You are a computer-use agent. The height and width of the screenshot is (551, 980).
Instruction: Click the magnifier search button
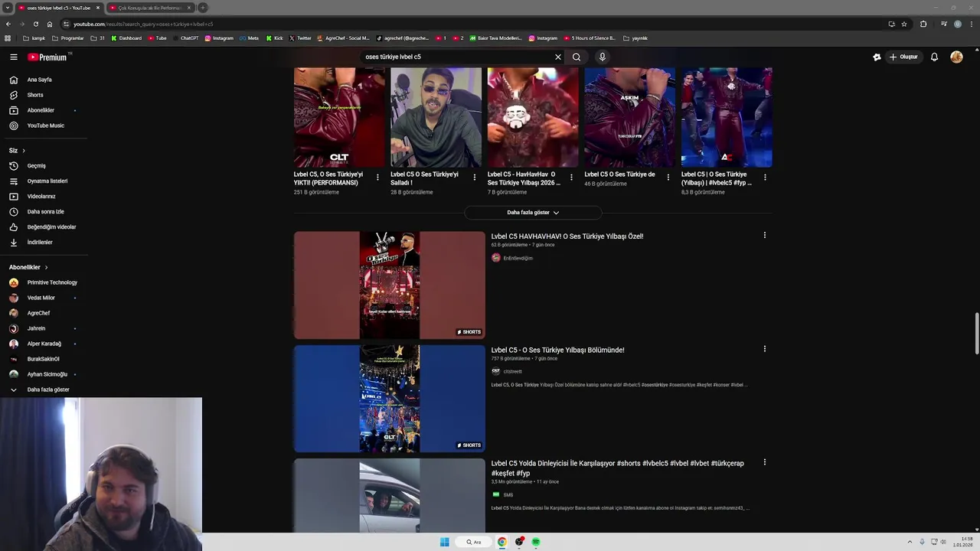tap(577, 57)
